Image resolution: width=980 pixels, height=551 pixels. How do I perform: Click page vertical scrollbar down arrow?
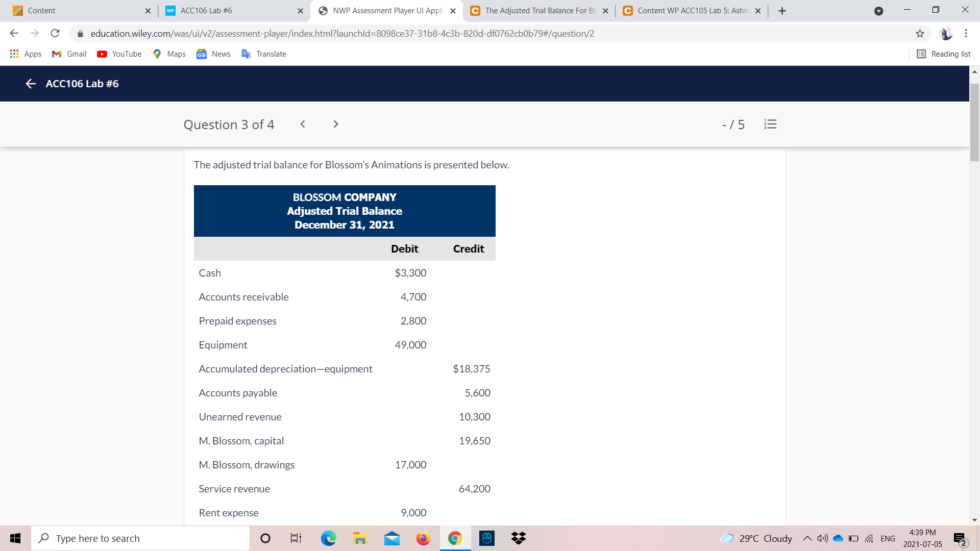coord(974,520)
